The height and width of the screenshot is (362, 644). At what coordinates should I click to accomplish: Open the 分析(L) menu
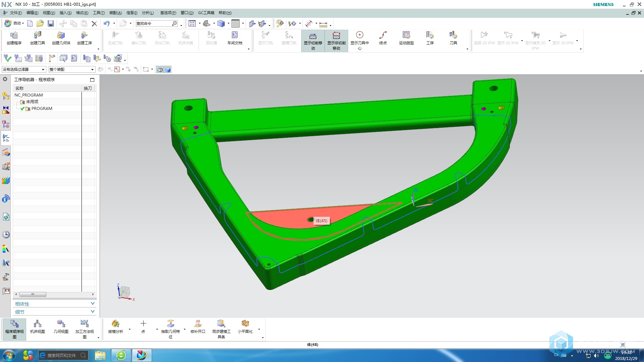click(148, 13)
